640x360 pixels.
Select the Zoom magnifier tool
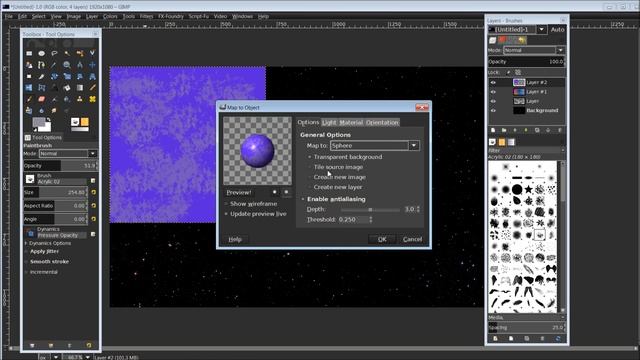pyautogui.click(x=67, y=64)
